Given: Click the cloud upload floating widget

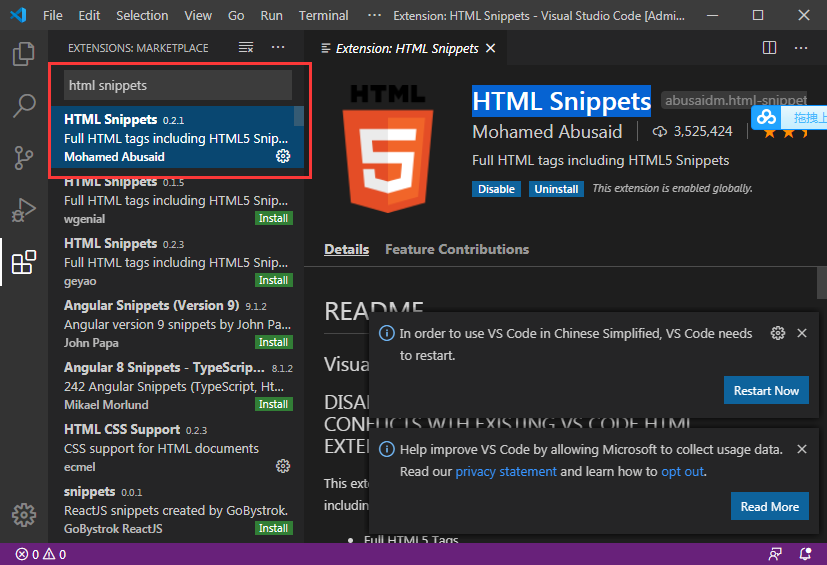Looking at the screenshot, I should pos(789,117).
